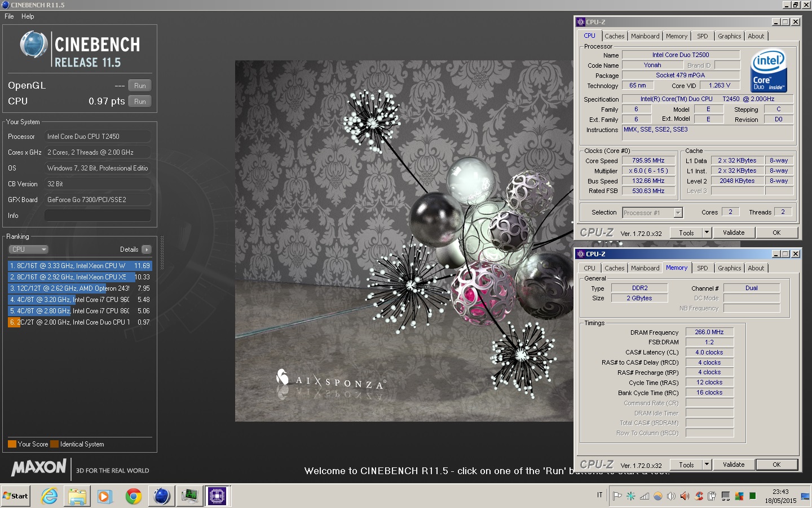Image resolution: width=812 pixels, height=508 pixels.
Task: Click the rendered spheres preview image
Action: point(404,241)
